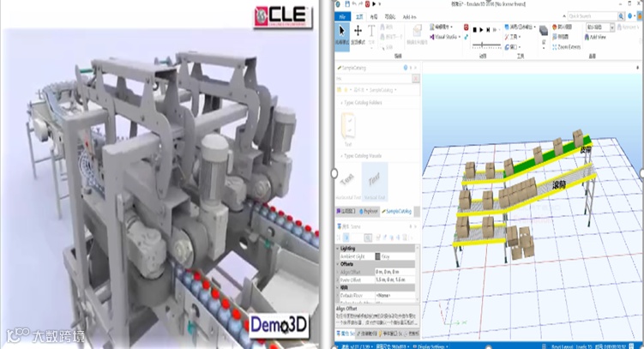Open the first dropdown in the tools group

coord(520,27)
